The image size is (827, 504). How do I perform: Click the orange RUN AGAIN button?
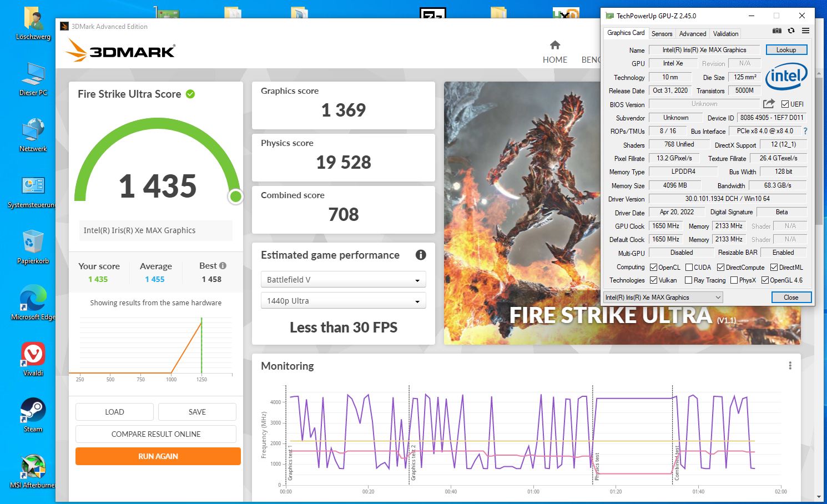pyautogui.click(x=158, y=456)
